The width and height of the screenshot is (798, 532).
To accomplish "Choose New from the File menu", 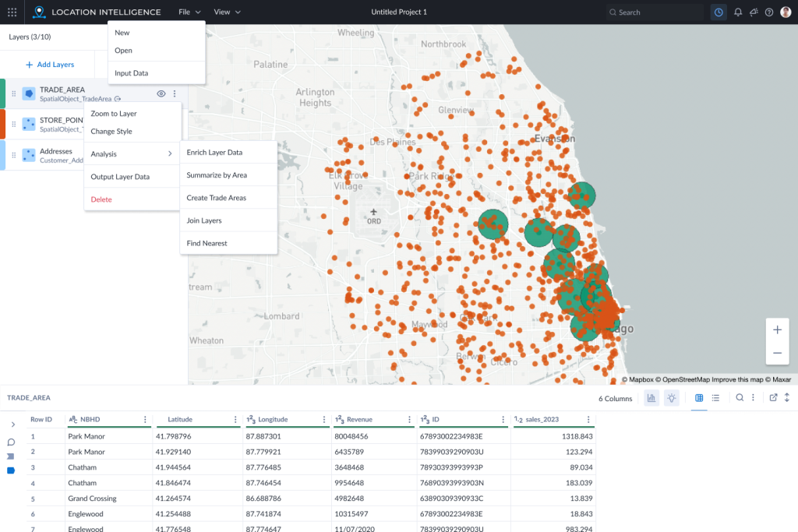I will [x=157, y=33].
